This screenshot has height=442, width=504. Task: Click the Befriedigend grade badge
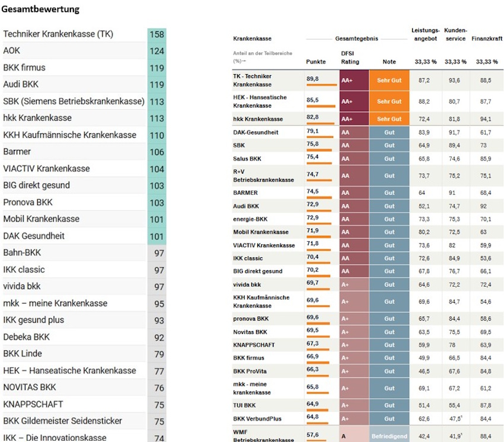pyautogui.click(x=389, y=436)
